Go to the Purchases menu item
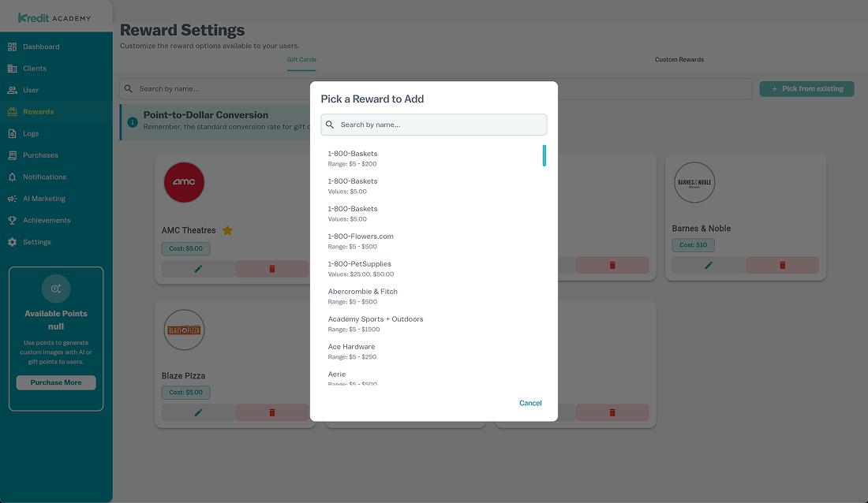The width and height of the screenshot is (868, 503). click(x=57, y=155)
